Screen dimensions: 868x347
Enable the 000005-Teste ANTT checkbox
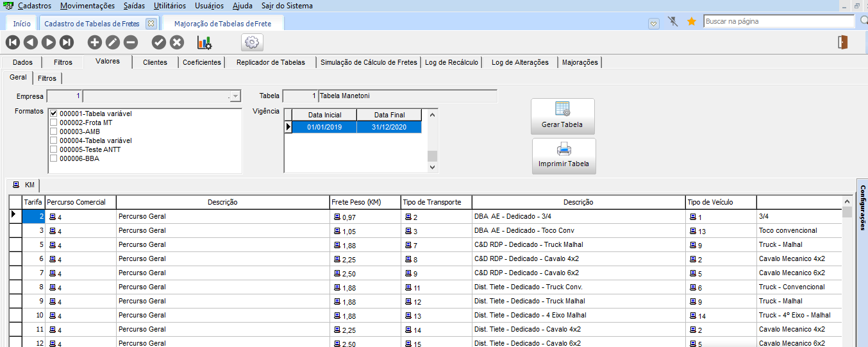pyautogui.click(x=54, y=149)
